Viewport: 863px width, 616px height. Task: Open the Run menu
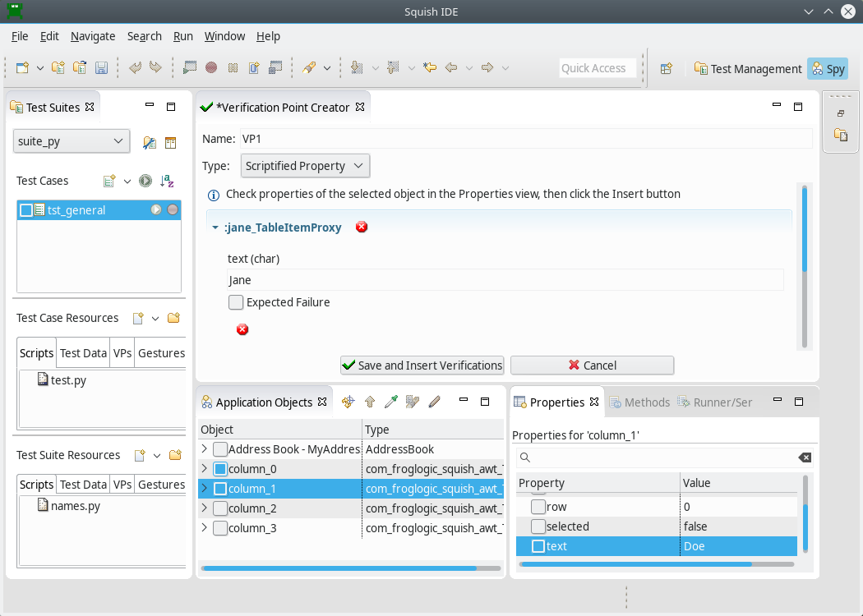tap(182, 36)
